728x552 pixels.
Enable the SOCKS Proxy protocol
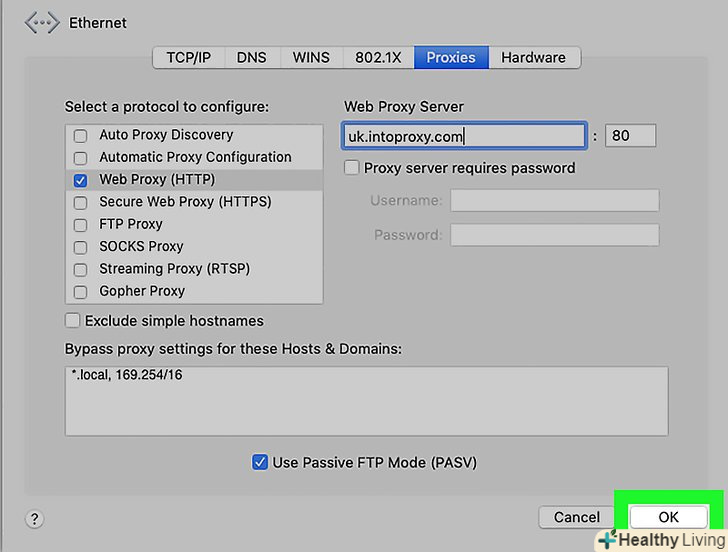(x=80, y=247)
